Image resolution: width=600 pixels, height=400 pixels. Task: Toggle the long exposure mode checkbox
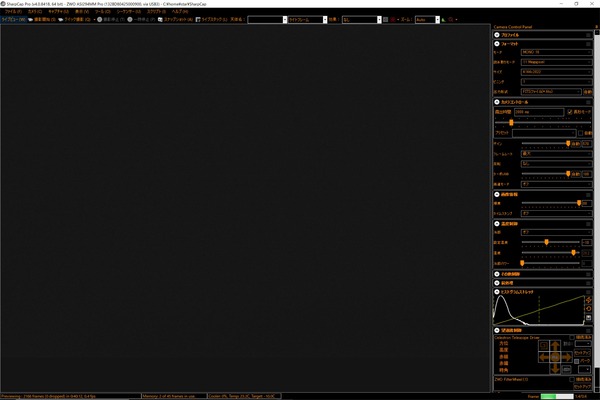pos(570,112)
